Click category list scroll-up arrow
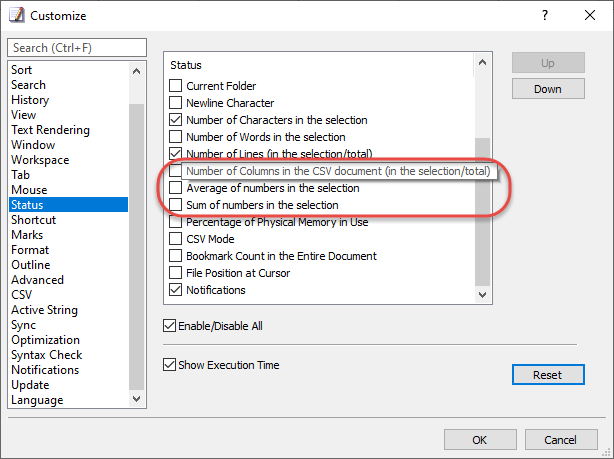 pyautogui.click(x=136, y=71)
